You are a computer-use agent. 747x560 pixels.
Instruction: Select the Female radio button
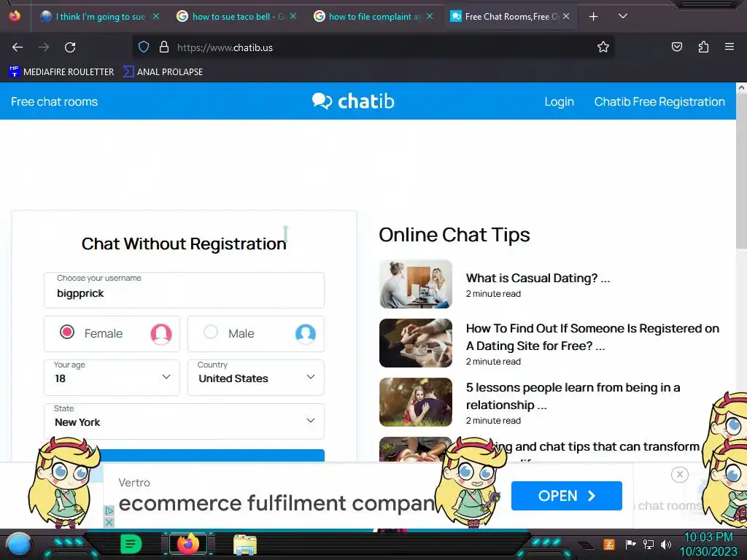coord(66,332)
